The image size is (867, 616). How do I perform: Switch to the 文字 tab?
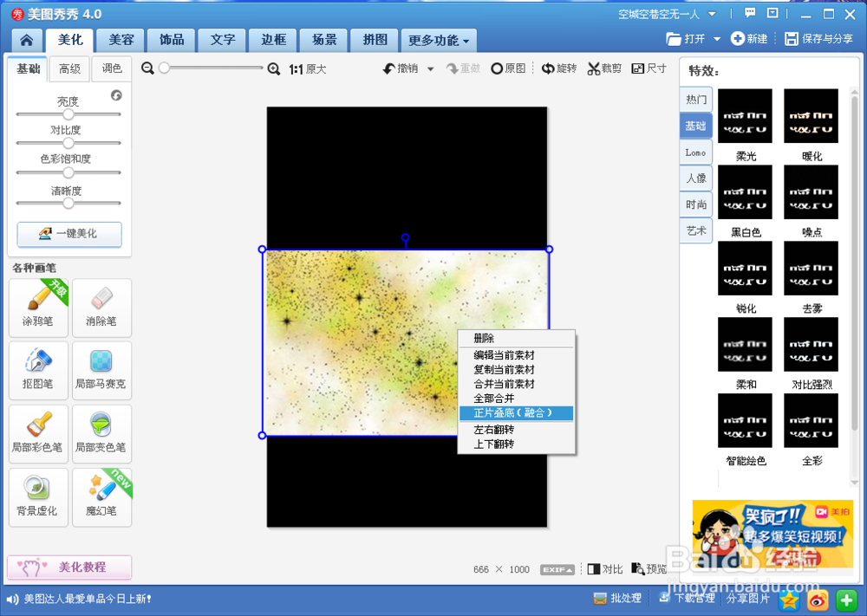(x=223, y=40)
